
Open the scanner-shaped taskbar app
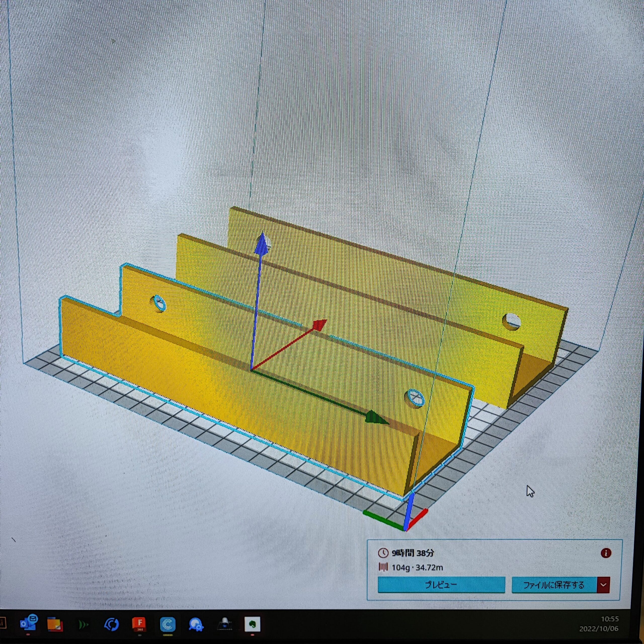(225, 624)
